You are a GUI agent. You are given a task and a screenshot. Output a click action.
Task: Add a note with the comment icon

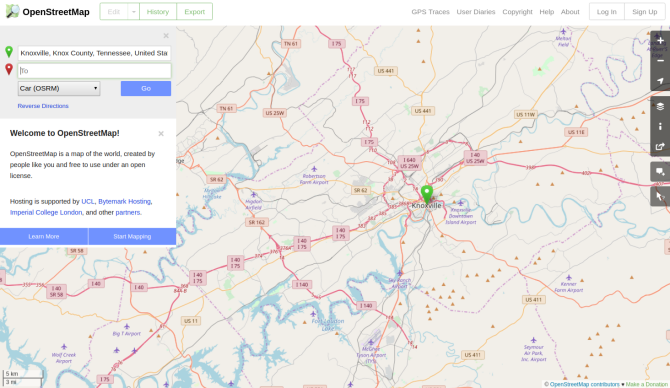tap(660, 172)
